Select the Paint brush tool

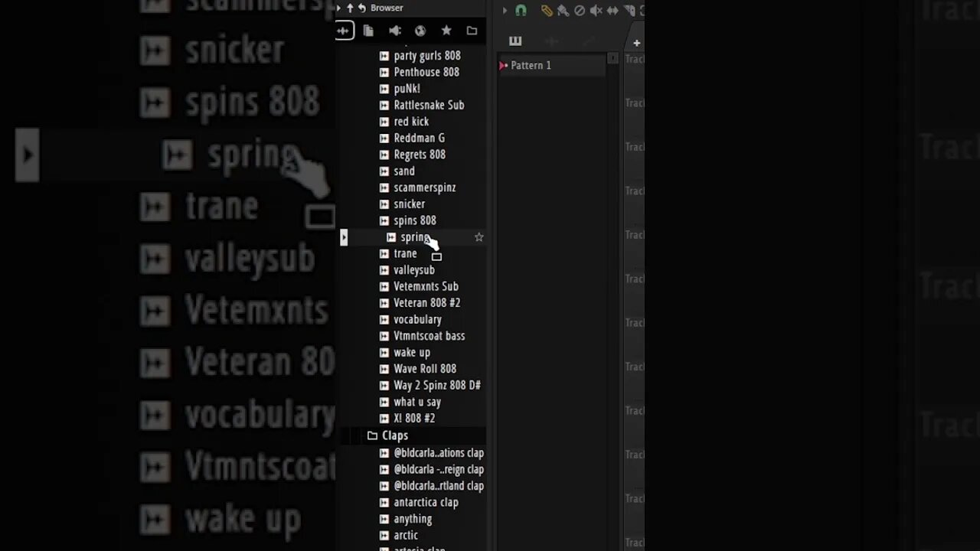point(563,10)
